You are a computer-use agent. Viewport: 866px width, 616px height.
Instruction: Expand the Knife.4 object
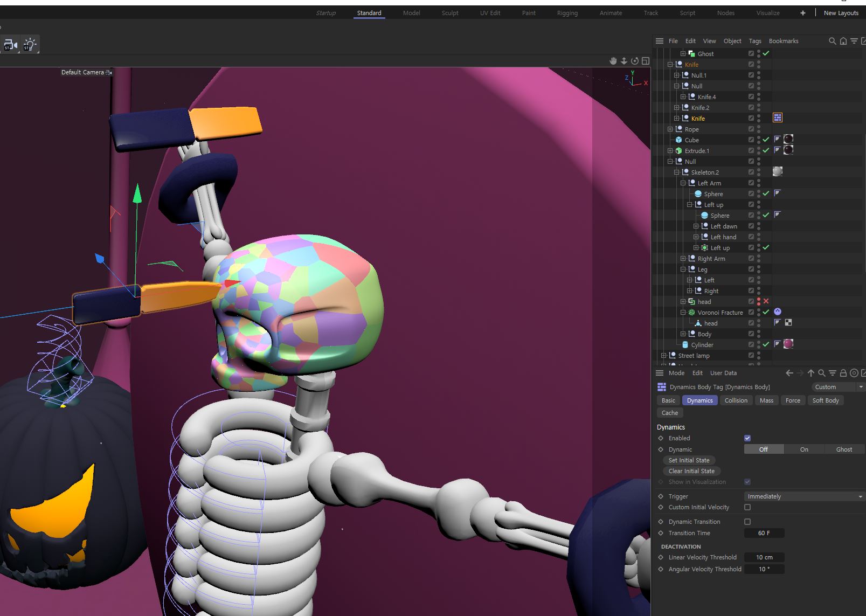point(683,96)
